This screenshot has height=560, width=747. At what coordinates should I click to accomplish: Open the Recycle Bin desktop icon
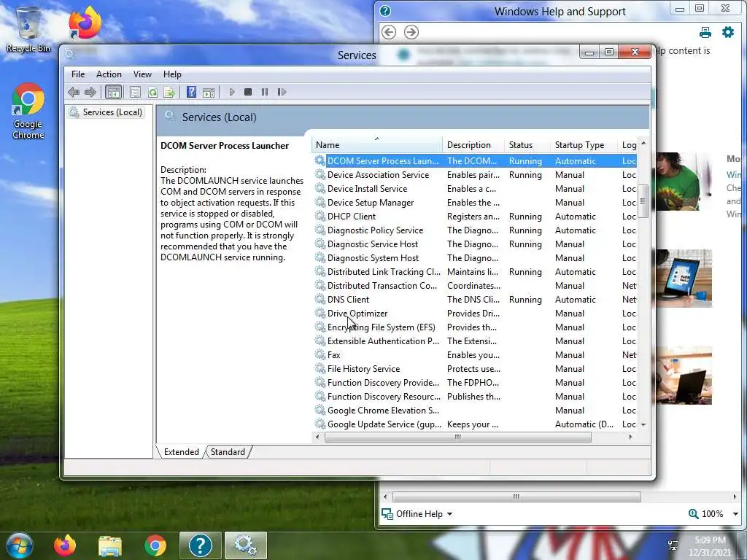(28, 29)
